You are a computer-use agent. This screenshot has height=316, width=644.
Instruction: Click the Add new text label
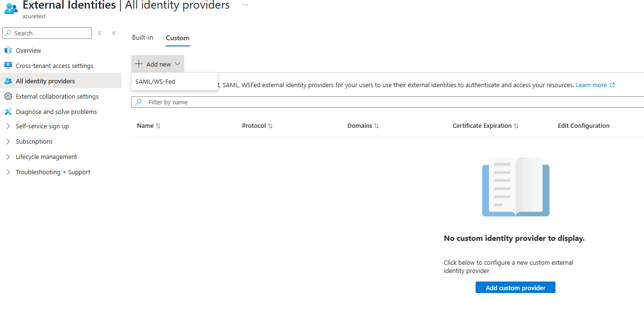click(158, 64)
